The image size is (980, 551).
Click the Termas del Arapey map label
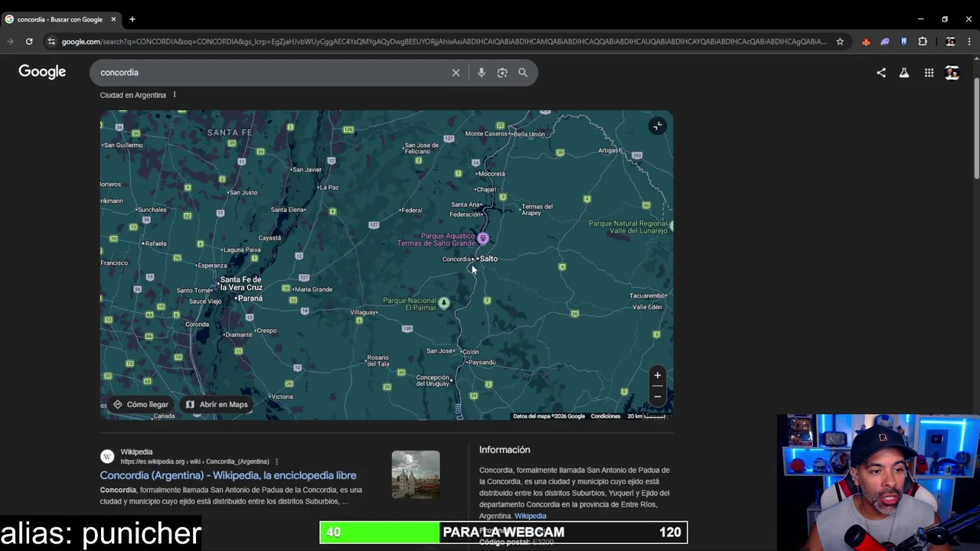tap(537, 209)
